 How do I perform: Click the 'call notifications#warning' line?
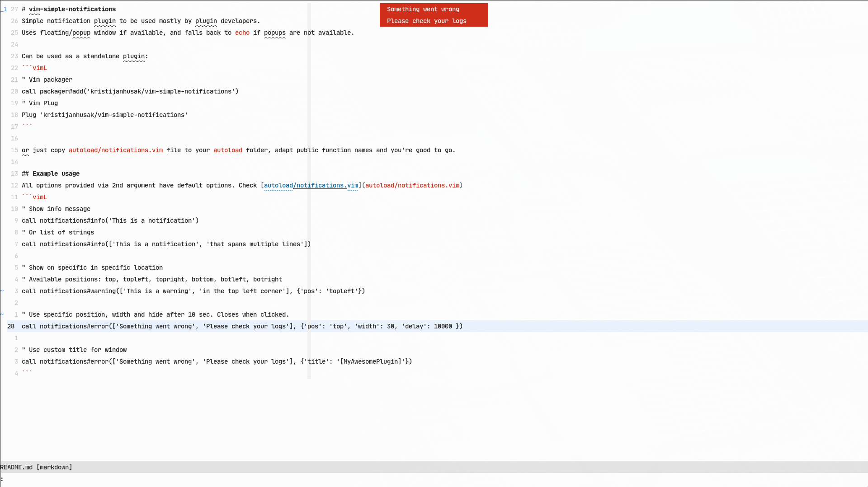coord(193,291)
